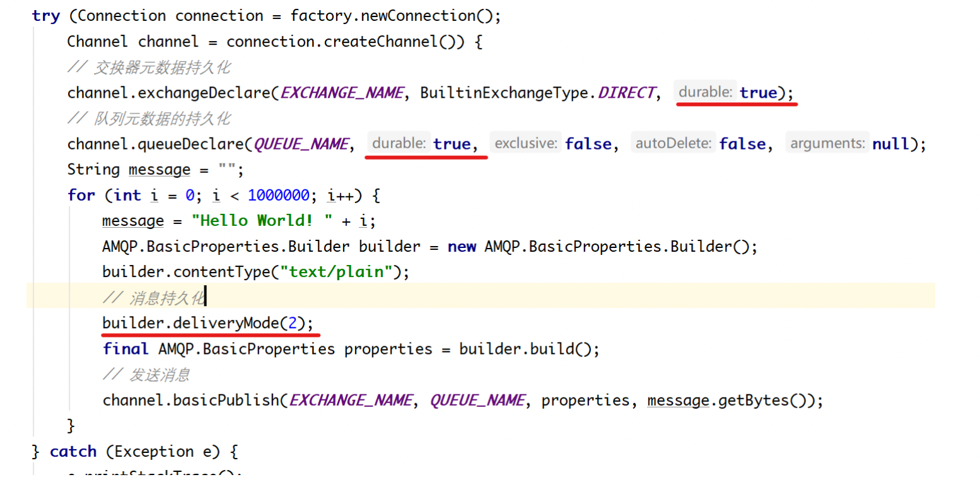
Task: Click builder.deliveryMode(2) statement
Action: pyautogui.click(x=207, y=324)
